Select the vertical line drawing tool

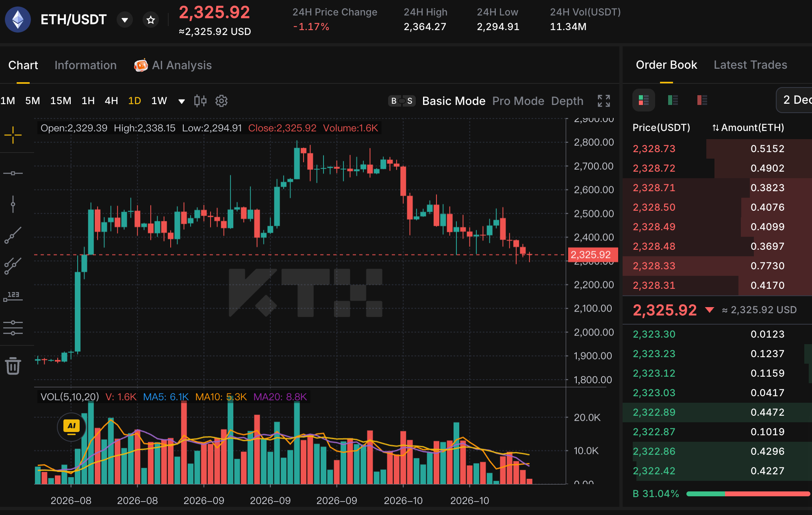pyautogui.click(x=13, y=204)
